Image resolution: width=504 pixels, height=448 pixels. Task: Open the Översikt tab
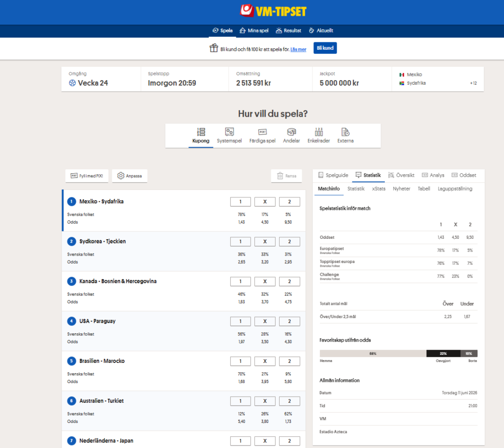(x=401, y=175)
